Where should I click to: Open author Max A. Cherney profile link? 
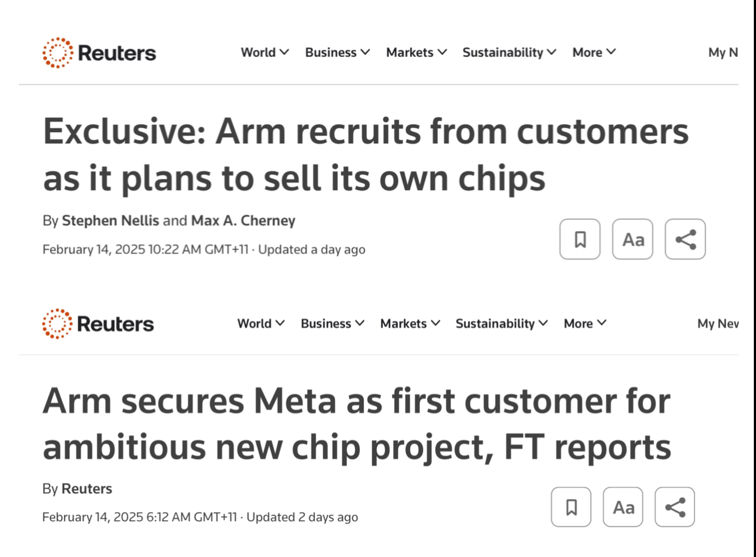pyautogui.click(x=243, y=221)
